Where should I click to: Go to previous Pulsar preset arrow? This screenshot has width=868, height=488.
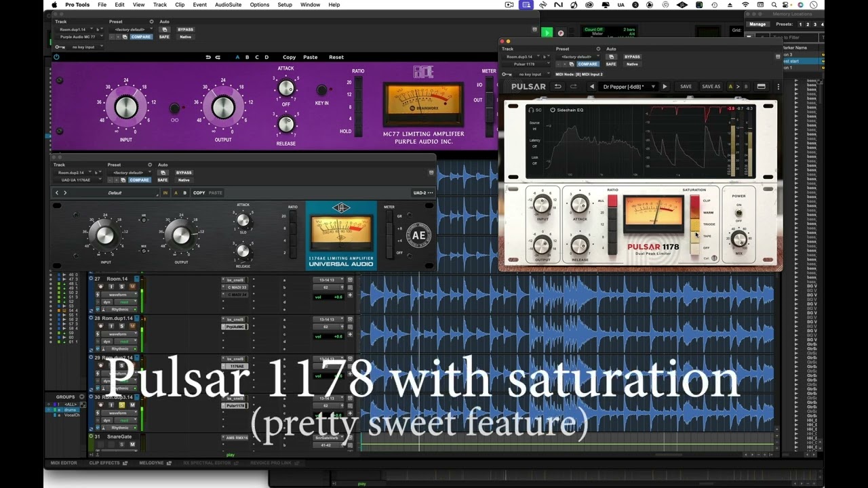[x=592, y=87]
